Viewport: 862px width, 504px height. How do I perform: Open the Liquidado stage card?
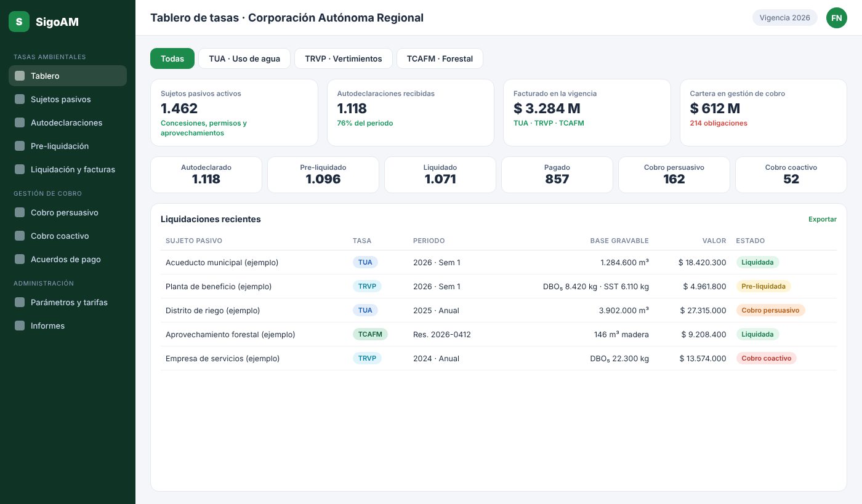pyautogui.click(x=440, y=175)
